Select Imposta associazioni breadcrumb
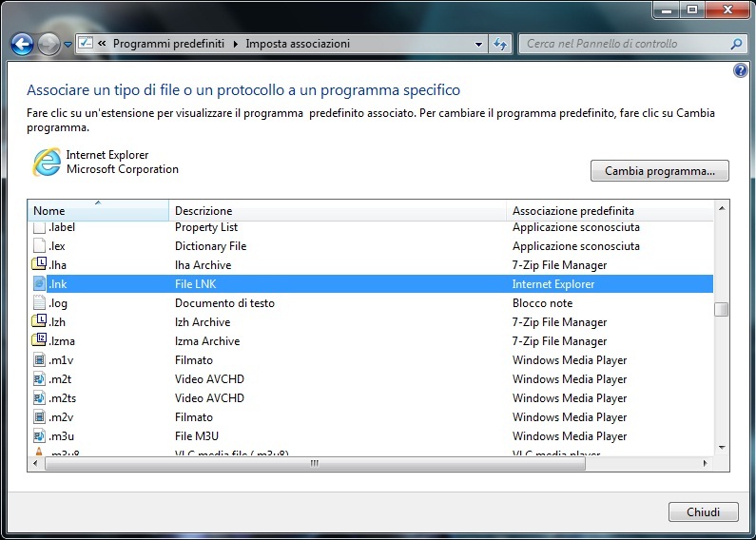 tap(298, 44)
